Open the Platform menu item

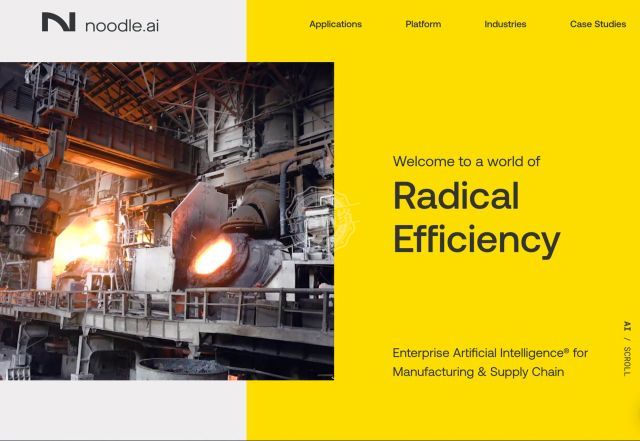click(x=423, y=24)
